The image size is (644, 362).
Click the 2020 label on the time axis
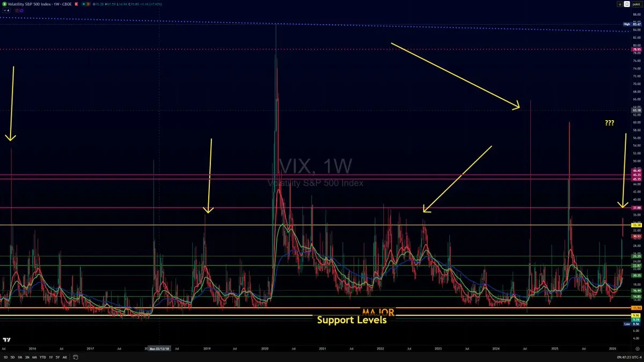coord(265,348)
